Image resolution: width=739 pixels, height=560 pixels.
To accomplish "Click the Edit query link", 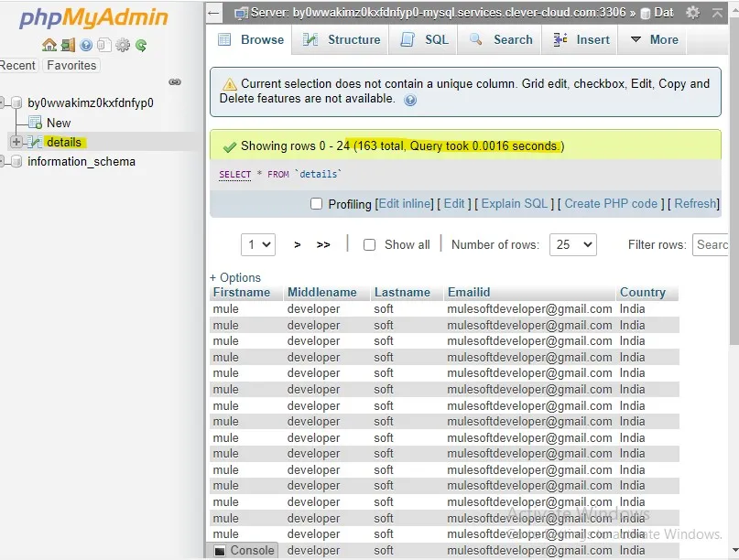I will coord(454,204).
